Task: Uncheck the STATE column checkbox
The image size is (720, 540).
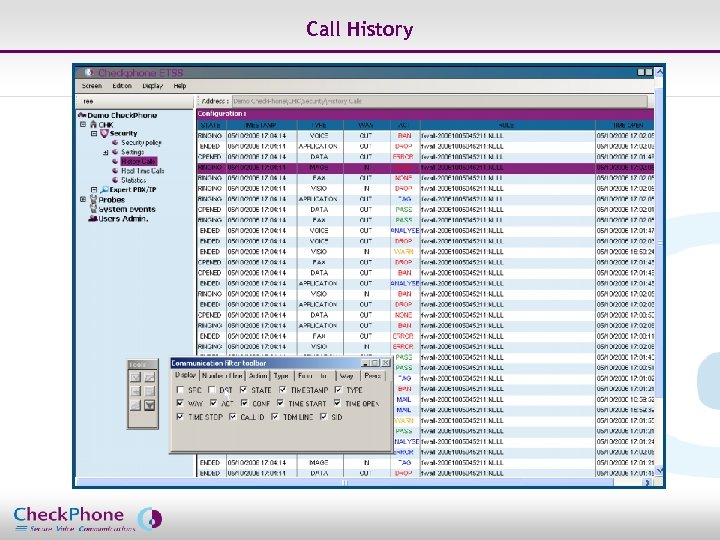Action: point(244,390)
